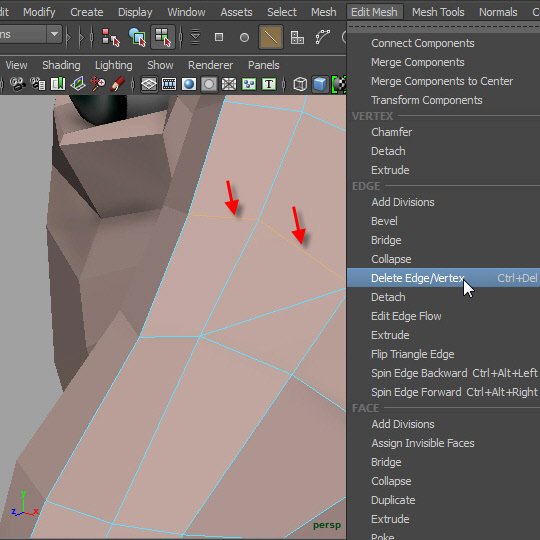Image resolution: width=540 pixels, height=540 pixels.
Task: Choose Flip Triangle Edge
Action: [x=444, y=354]
